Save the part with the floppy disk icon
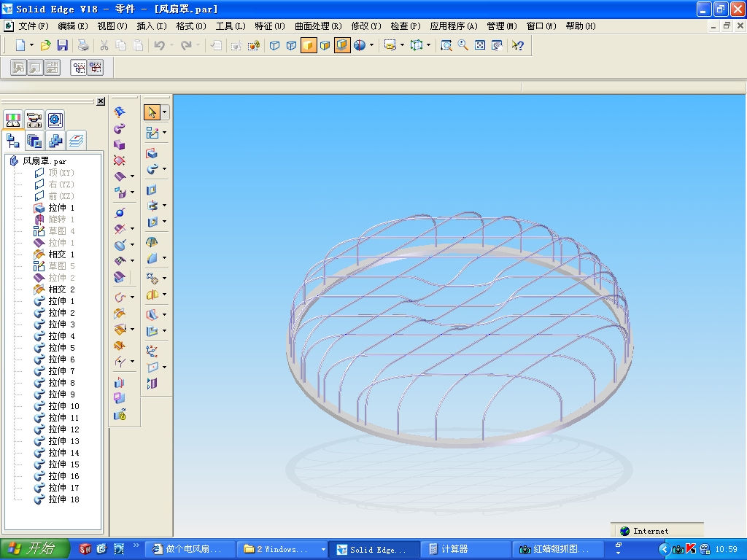This screenshot has width=747, height=560. 63,45
